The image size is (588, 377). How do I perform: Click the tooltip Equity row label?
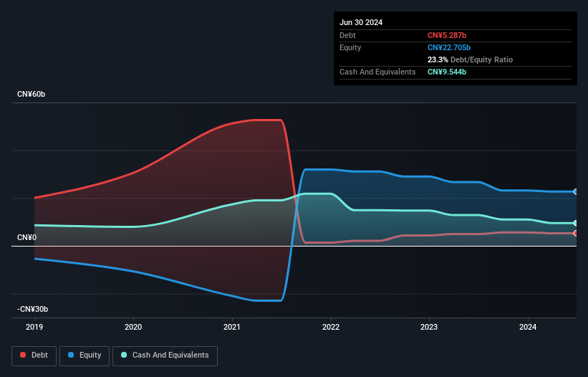click(350, 47)
